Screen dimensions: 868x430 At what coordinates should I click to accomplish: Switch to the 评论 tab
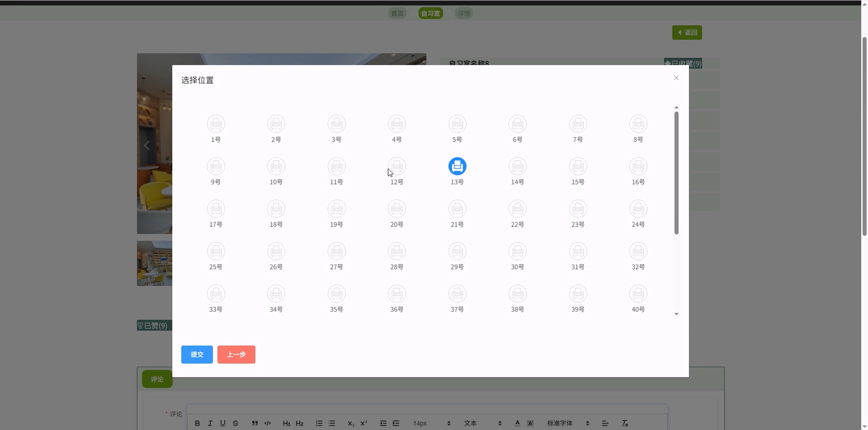(157, 379)
